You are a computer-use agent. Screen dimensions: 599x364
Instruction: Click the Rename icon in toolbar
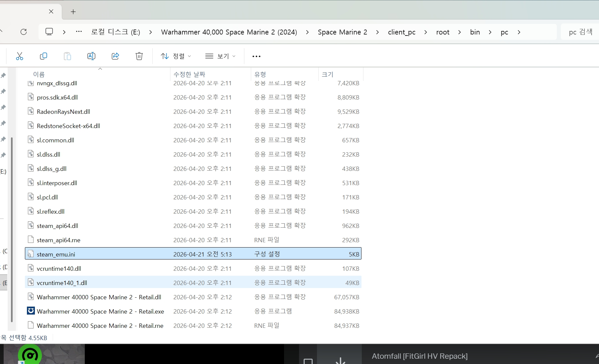point(91,56)
